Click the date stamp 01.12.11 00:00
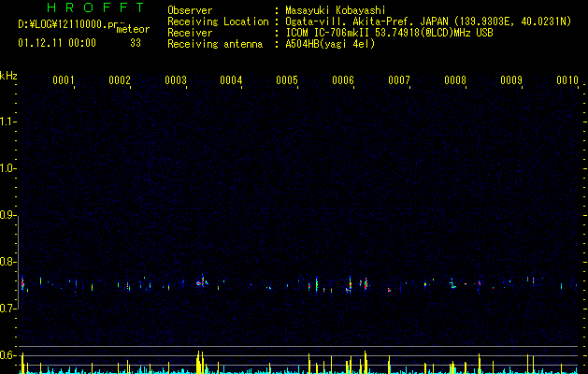 tap(57, 43)
